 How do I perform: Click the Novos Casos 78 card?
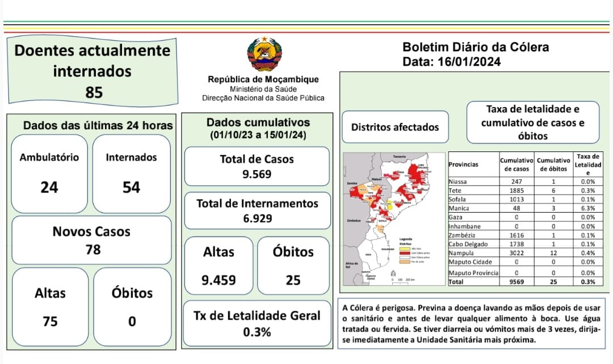(91, 240)
